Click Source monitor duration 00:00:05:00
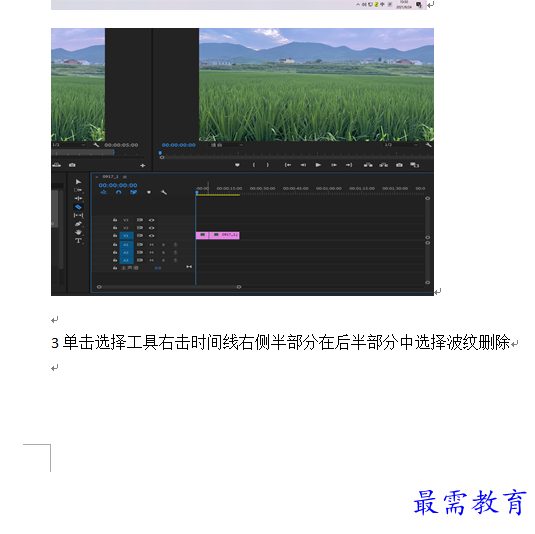This screenshot has width=535, height=534. click(121, 145)
